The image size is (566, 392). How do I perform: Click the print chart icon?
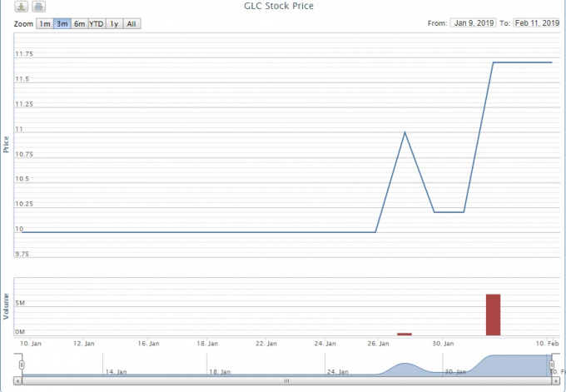click(x=38, y=7)
